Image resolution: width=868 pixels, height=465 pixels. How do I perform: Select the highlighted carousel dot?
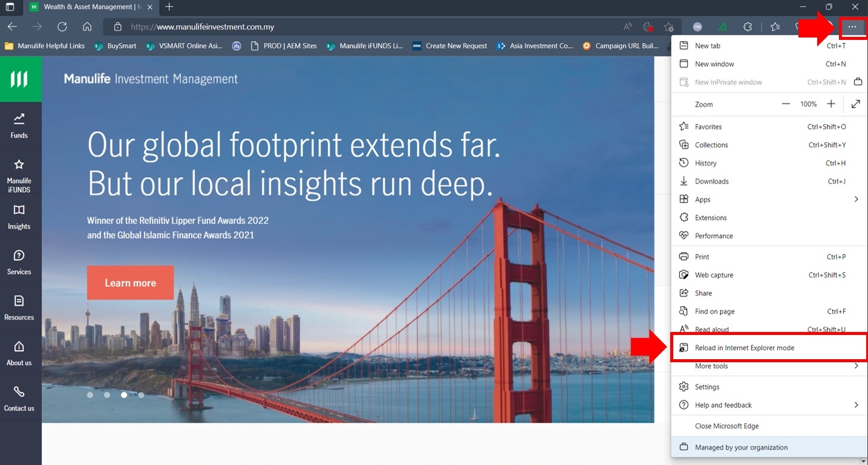point(124,395)
